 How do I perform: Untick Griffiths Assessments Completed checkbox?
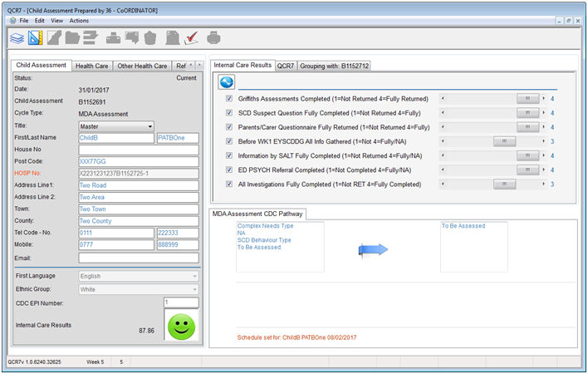230,99
